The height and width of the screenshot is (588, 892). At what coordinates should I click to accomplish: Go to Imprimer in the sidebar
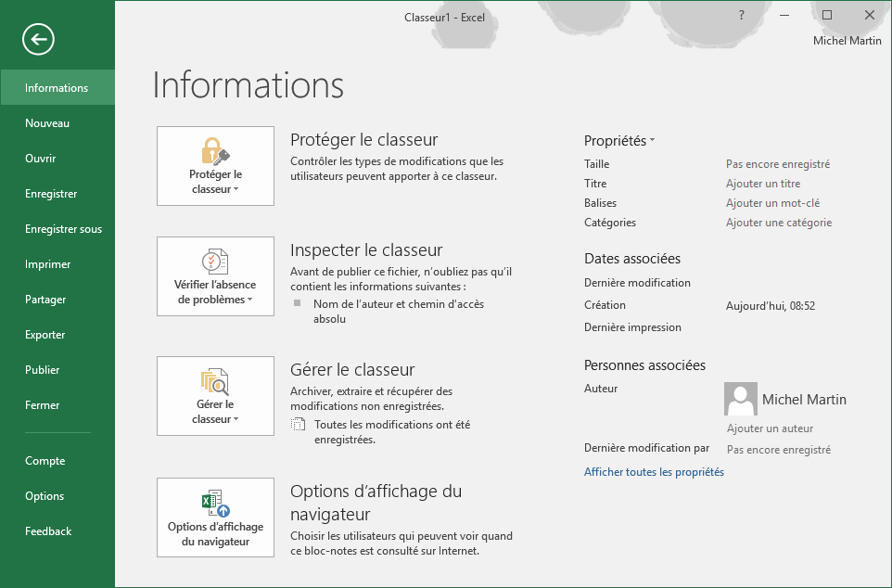48,264
